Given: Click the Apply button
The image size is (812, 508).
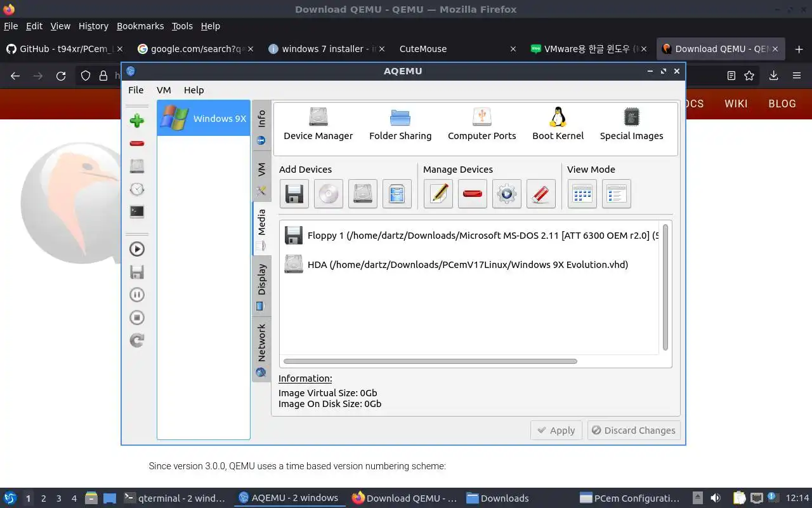Looking at the screenshot, I should click(x=556, y=431).
